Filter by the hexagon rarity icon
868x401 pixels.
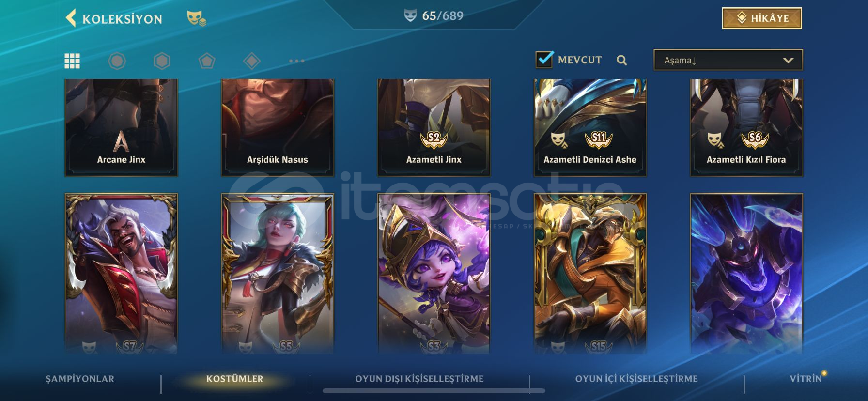[x=162, y=61]
